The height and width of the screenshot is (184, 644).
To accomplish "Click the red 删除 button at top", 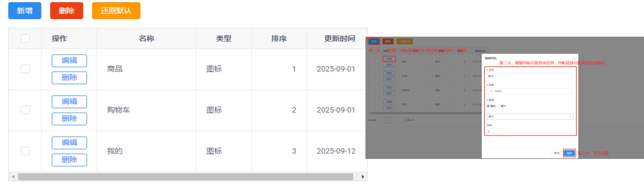I will [x=66, y=11].
